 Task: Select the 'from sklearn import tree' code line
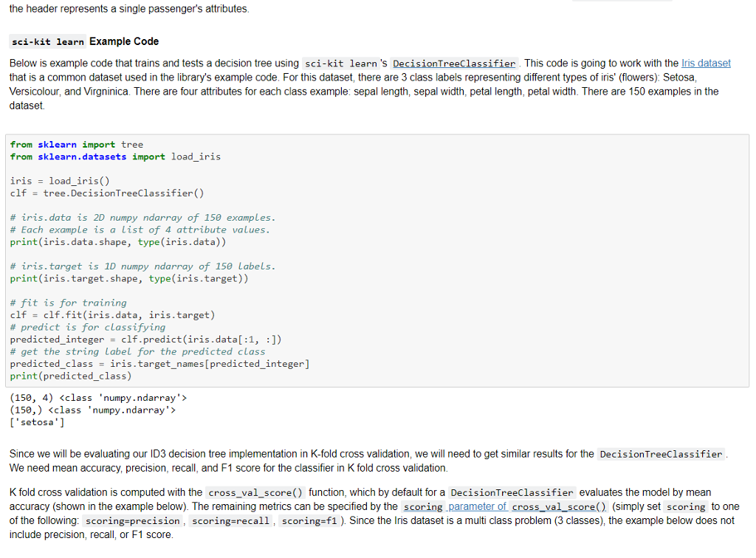76,144
